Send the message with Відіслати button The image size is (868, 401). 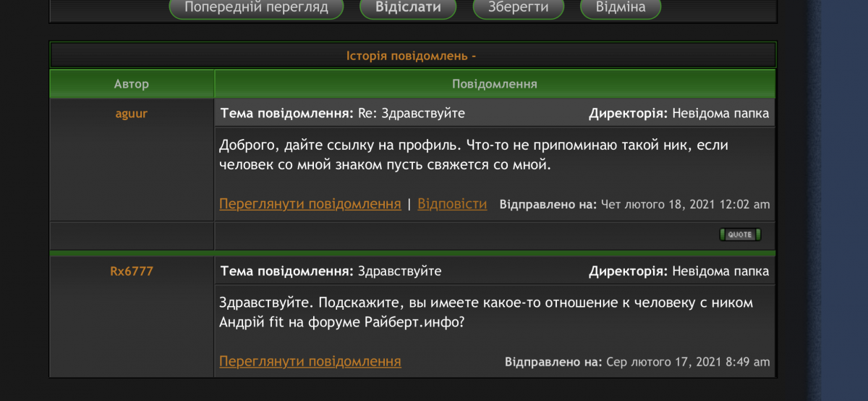coord(409,8)
